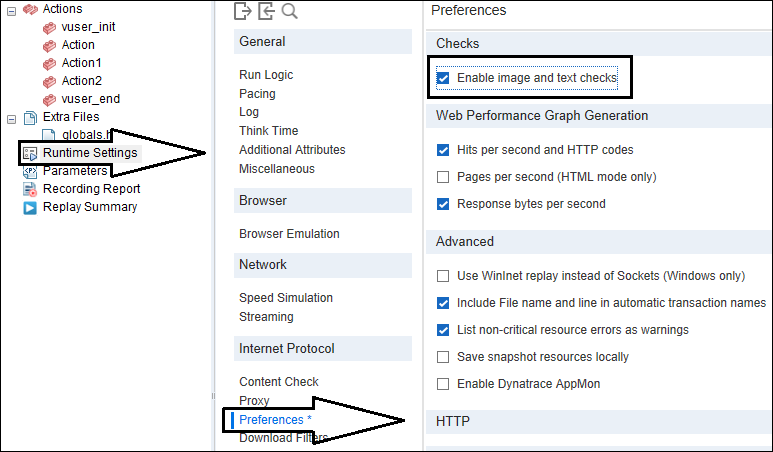This screenshot has height=452, width=773.
Task: Click the vuser_init action icon
Action: click(49, 27)
